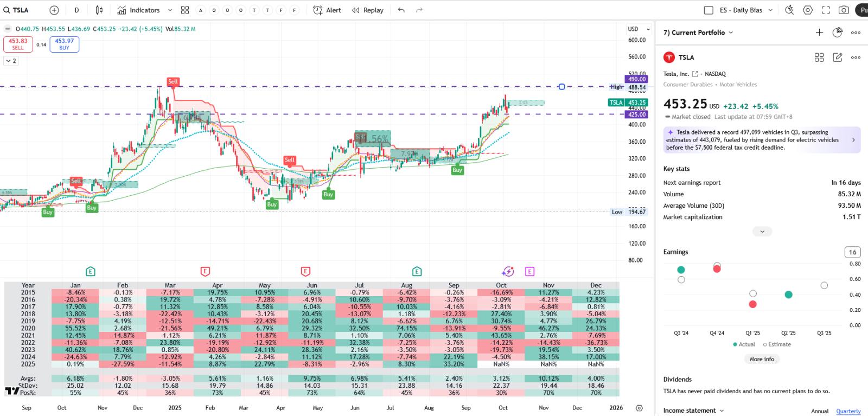Select the Quarterly income statement tab
The width and height of the screenshot is (868, 416).
pos(848,411)
